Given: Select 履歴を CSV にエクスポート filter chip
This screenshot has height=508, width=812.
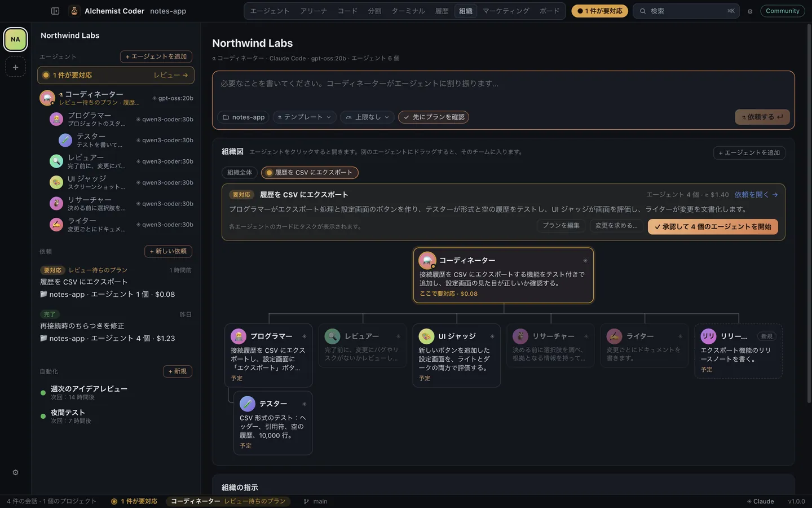Looking at the screenshot, I should tap(310, 173).
